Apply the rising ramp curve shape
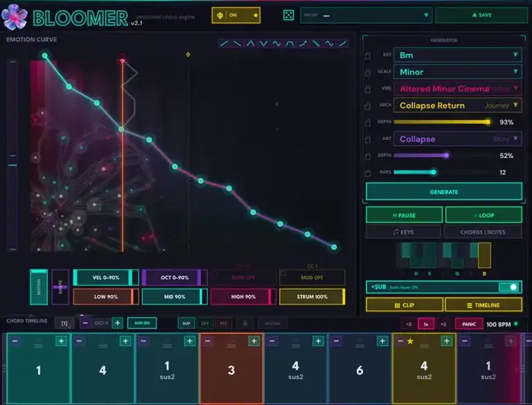Screen dimensions: 532x405 (224, 44)
